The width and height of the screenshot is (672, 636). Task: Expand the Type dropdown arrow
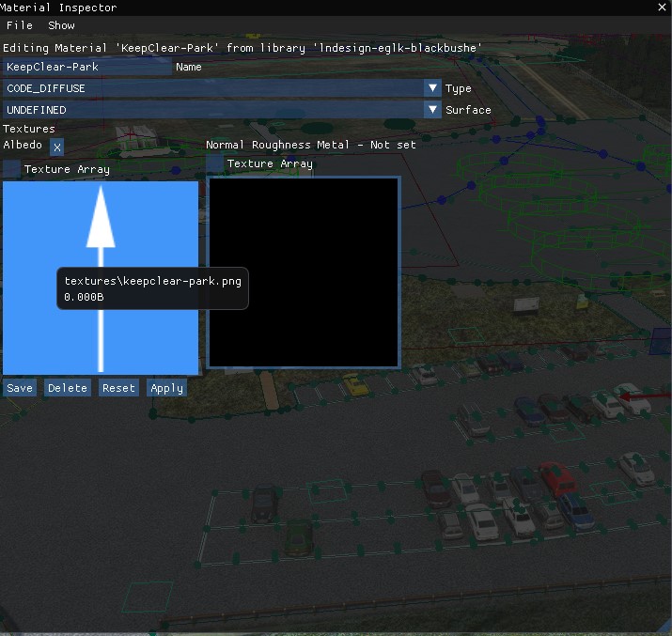(x=432, y=88)
